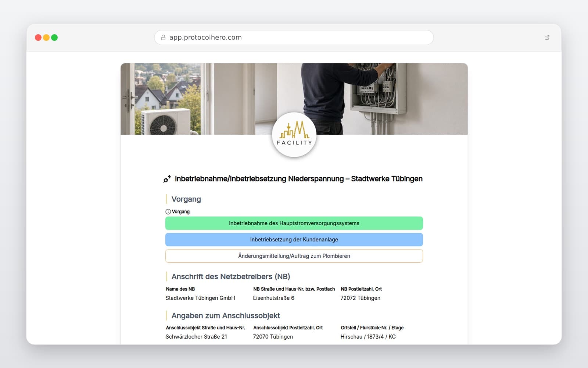Click the value Hirschau / 1873/4 / KG
This screenshot has width=588, height=368.
tap(368, 337)
